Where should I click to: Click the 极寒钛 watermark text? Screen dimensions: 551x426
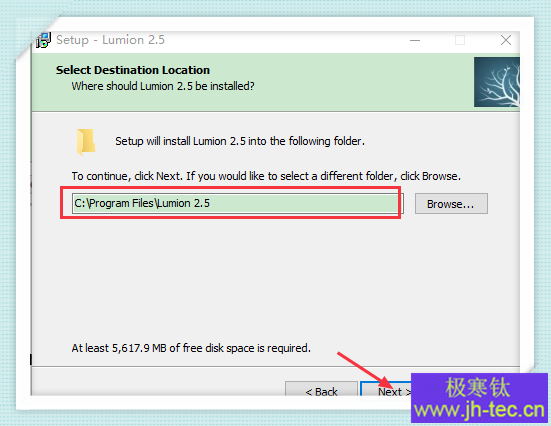point(477,387)
